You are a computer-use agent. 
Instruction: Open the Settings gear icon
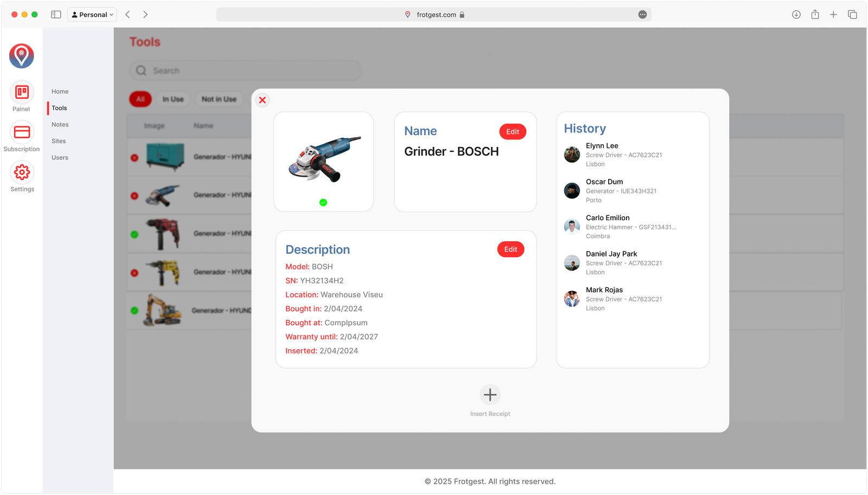22,172
